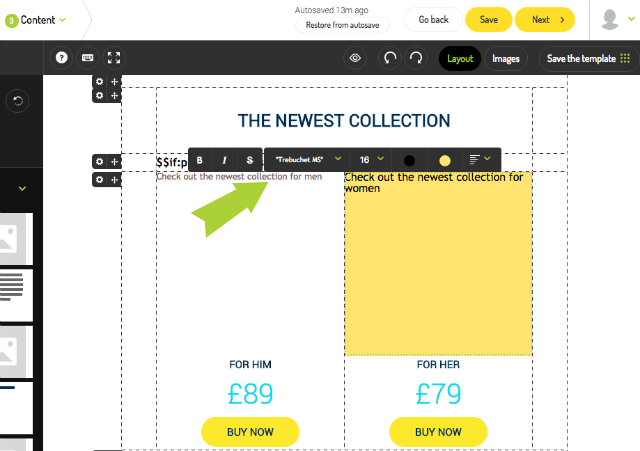Viewport: 640px width, 451px height.
Task: Open settings gear of the topmost row
Action: pos(99,82)
